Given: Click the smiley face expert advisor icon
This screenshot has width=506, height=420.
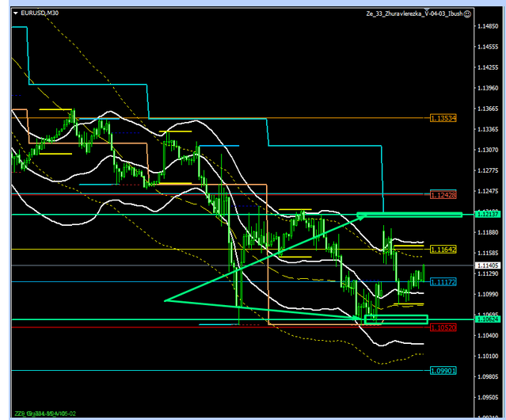Looking at the screenshot, I should point(469,13).
